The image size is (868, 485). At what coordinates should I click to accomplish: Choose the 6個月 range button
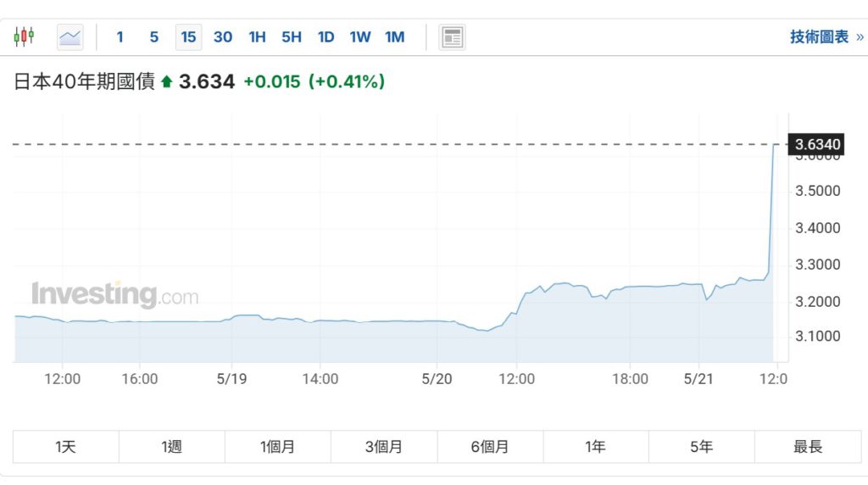tap(490, 447)
